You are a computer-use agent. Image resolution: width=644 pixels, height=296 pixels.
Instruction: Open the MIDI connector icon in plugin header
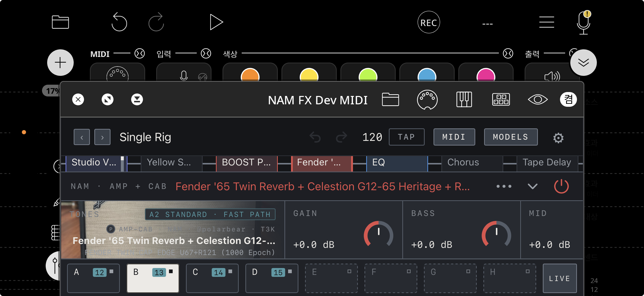(427, 100)
